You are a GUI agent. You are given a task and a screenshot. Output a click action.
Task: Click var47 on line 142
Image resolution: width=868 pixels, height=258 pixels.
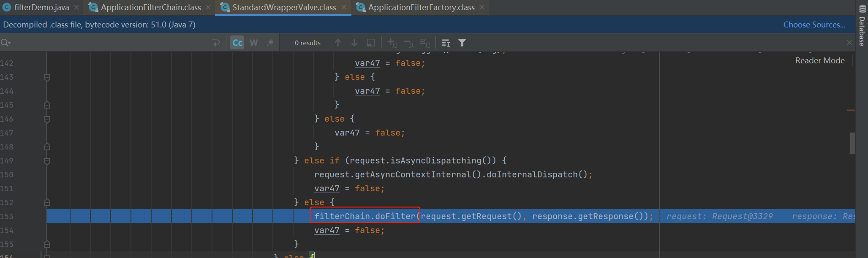367,63
